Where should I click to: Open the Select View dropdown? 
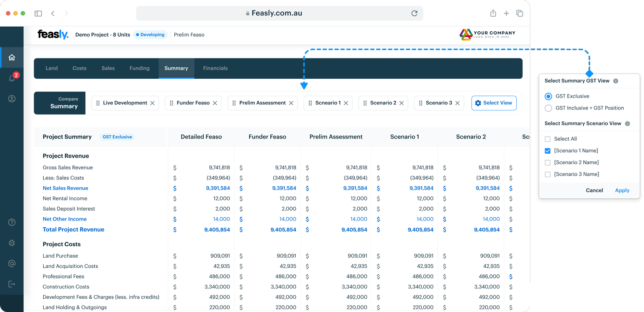(x=494, y=103)
